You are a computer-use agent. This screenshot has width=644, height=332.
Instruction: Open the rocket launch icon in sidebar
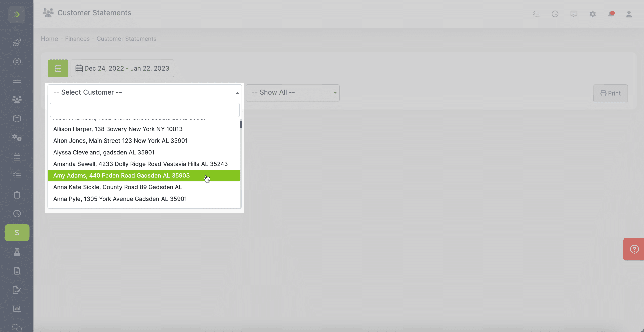click(x=17, y=42)
